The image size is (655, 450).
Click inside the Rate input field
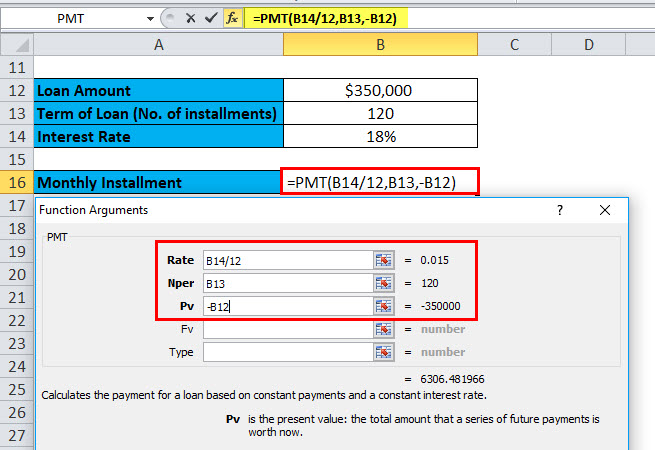click(x=286, y=260)
